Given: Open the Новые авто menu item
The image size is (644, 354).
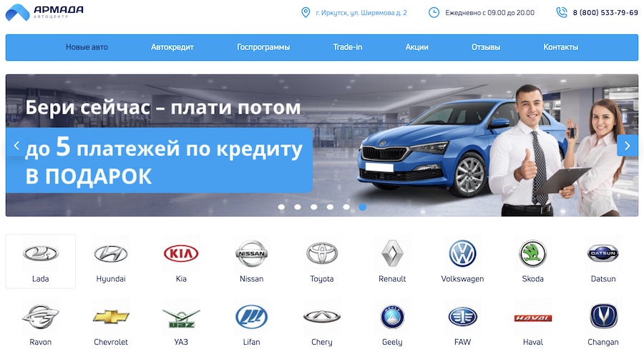Looking at the screenshot, I should [x=87, y=47].
